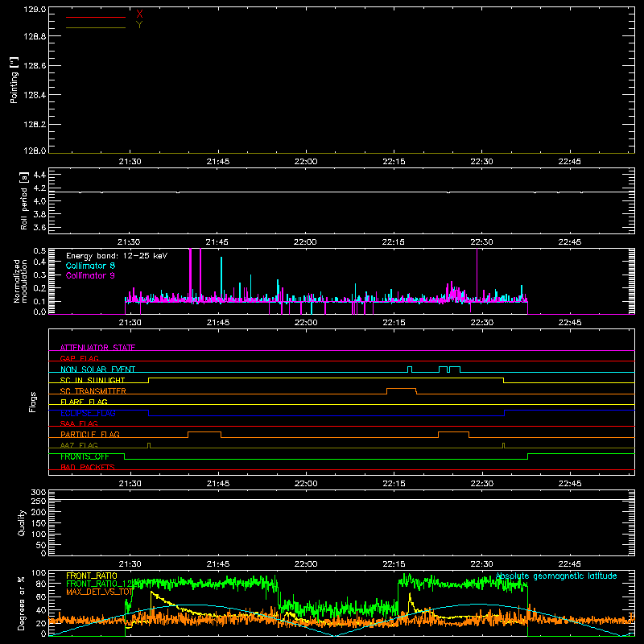Viewport: 644px width, 644px height.
Task: Click the 0.5 modulation tick value
Action: pos(39,250)
